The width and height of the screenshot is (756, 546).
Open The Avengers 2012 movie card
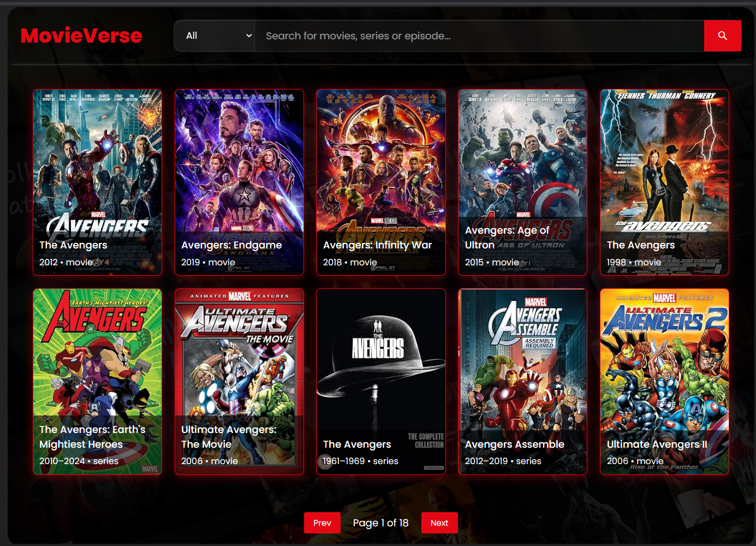click(97, 182)
